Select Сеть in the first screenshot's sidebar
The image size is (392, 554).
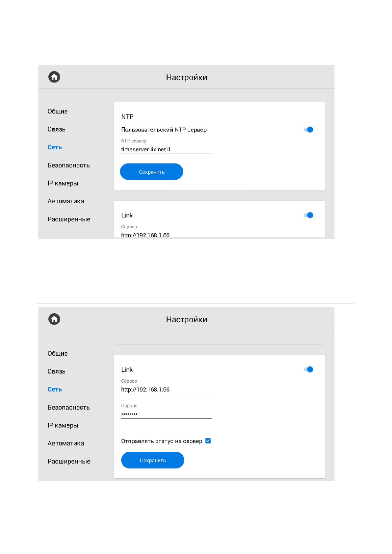click(55, 147)
